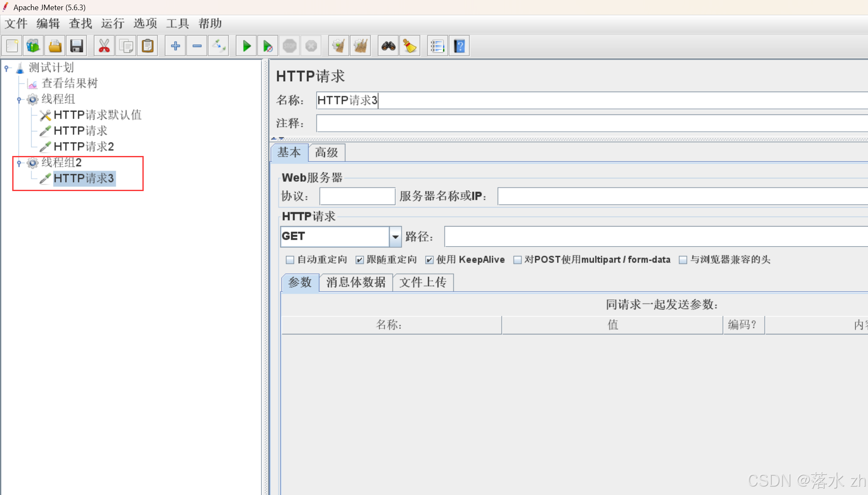Click the 路径 input field

pyautogui.click(x=656, y=237)
